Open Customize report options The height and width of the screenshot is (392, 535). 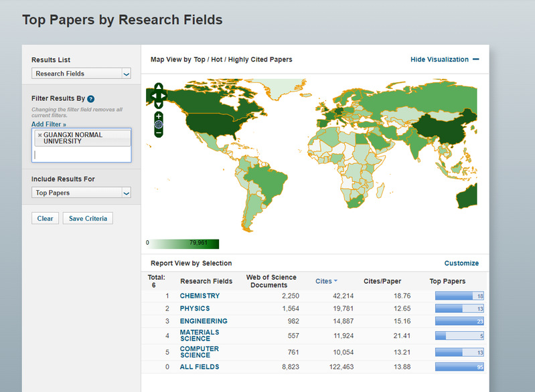(461, 264)
